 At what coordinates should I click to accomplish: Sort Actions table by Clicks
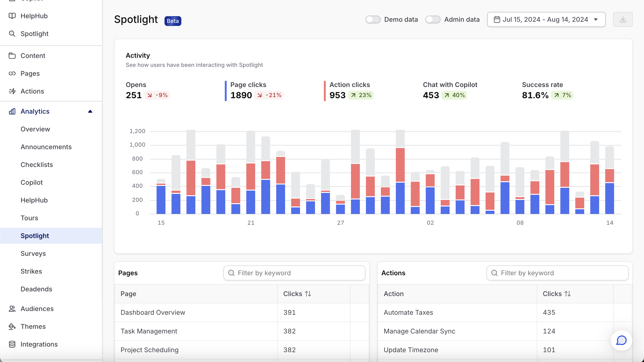tap(568, 294)
